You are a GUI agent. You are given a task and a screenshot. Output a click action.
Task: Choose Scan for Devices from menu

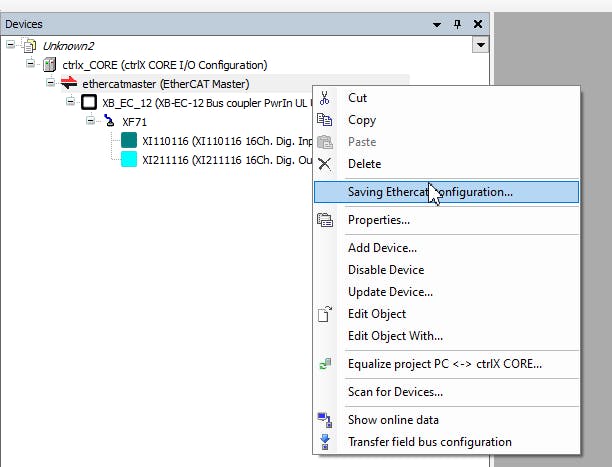[x=395, y=392]
